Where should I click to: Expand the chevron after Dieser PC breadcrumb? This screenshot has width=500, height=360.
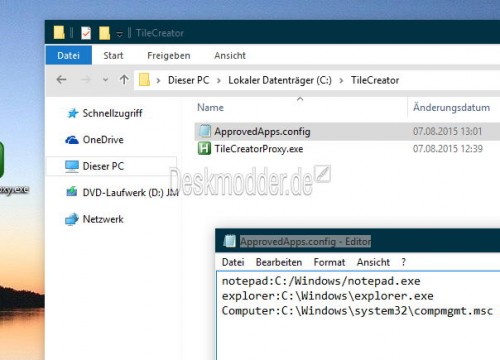point(219,80)
